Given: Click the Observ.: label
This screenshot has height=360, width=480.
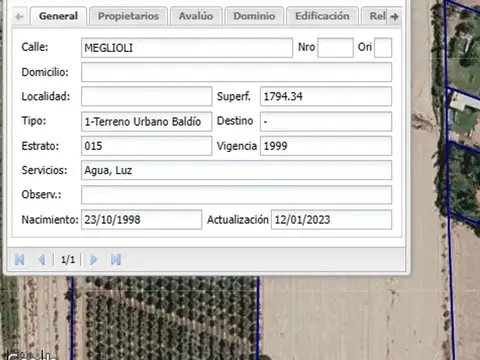Looking at the screenshot, I should click(41, 194).
